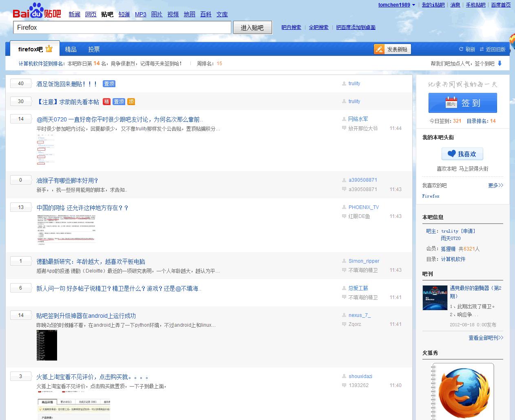
Task: Click the 进入贴吧 search button
Action: coord(252,27)
